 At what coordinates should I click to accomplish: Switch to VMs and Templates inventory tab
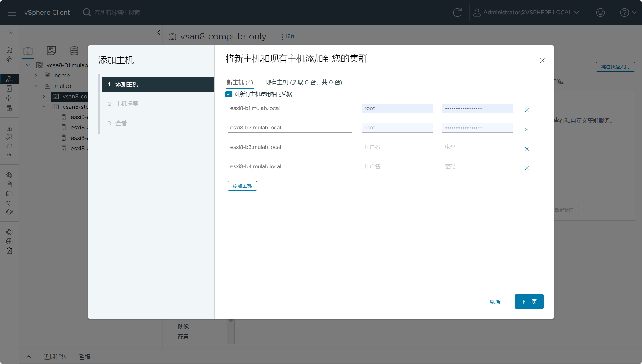[51, 51]
